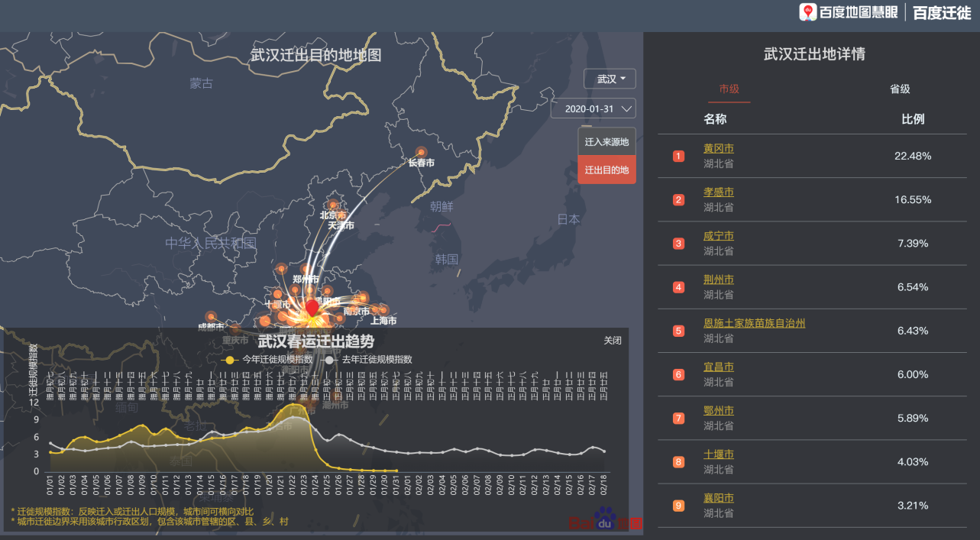Open the 武汉 city dropdown
Viewport: 980px width, 540px height.
pos(610,79)
